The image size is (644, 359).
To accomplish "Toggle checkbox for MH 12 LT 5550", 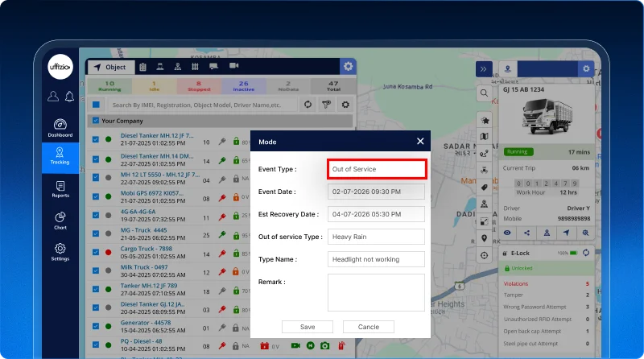I will (96, 178).
